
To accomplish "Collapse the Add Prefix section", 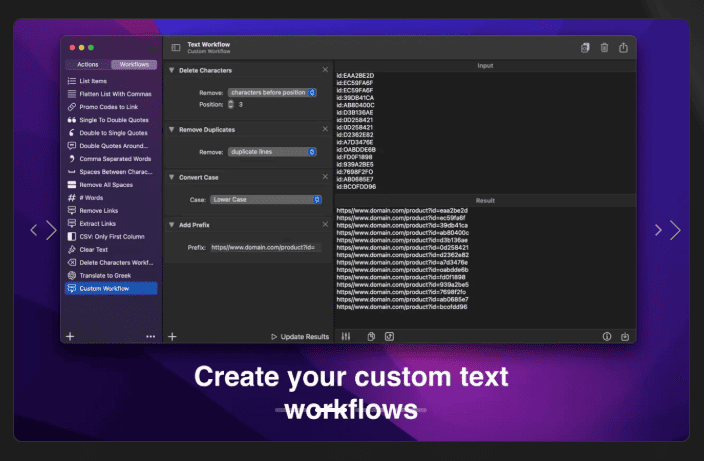I will (172, 225).
